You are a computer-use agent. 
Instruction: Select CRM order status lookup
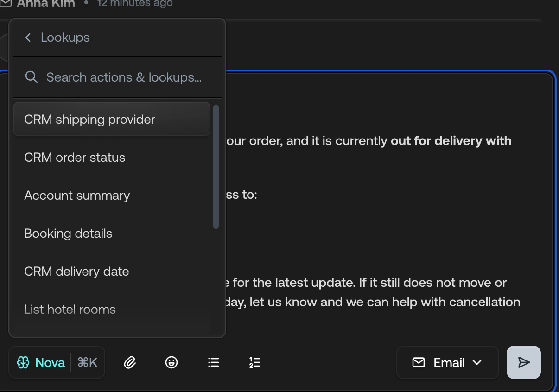pyautogui.click(x=112, y=158)
